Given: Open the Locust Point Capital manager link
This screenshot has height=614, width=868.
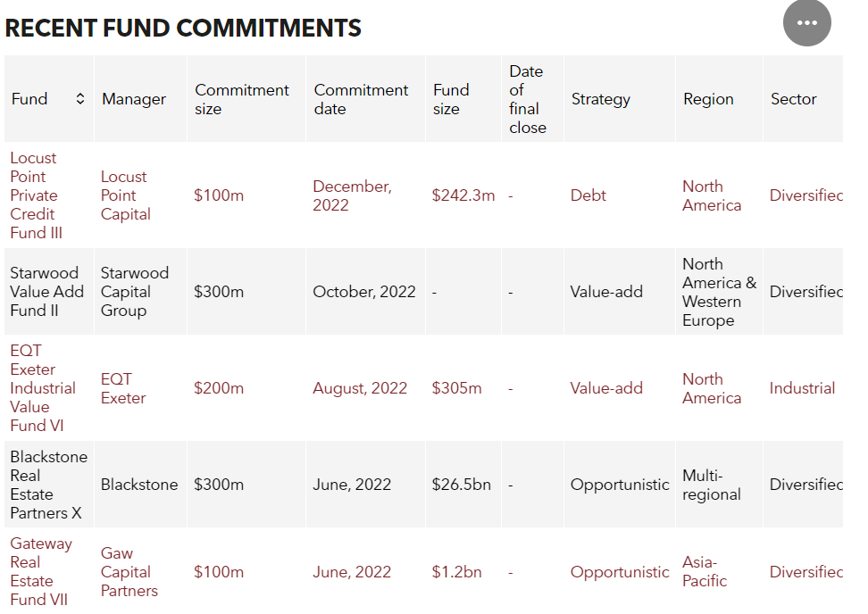Looking at the screenshot, I should [125, 195].
